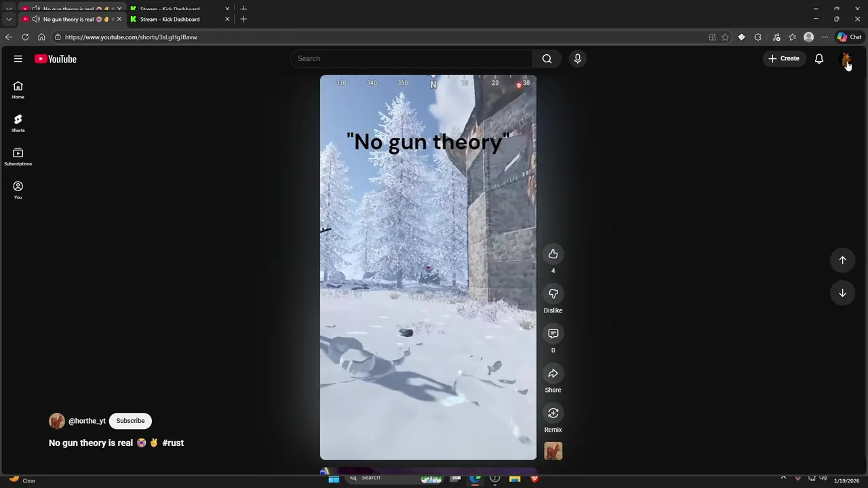Open Shorts in the YouTube sidebar
The image size is (868, 488).
18,123
